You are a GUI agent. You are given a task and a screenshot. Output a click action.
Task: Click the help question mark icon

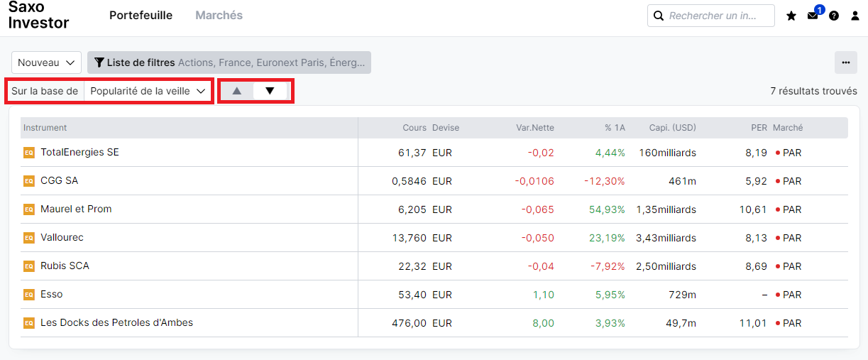pos(834,16)
